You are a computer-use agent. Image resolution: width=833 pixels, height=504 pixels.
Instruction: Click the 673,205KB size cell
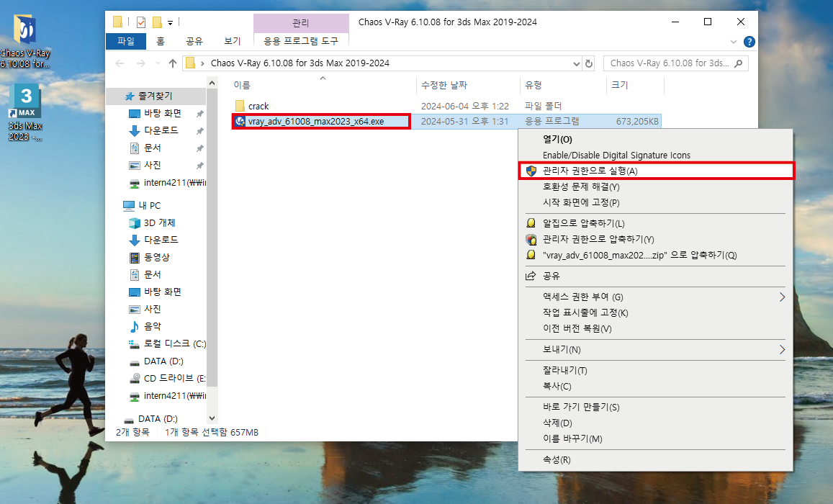tap(637, 121)
